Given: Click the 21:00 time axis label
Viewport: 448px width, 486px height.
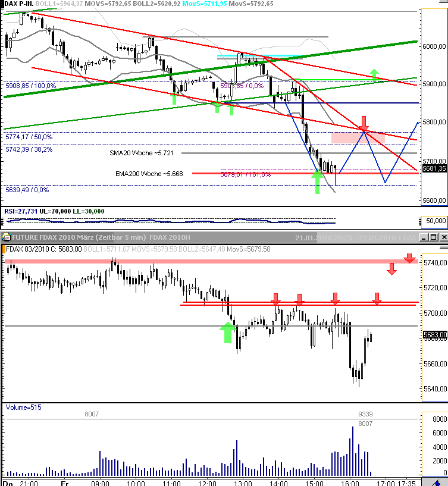Looking at the screenshot, I should coord(29,483).
